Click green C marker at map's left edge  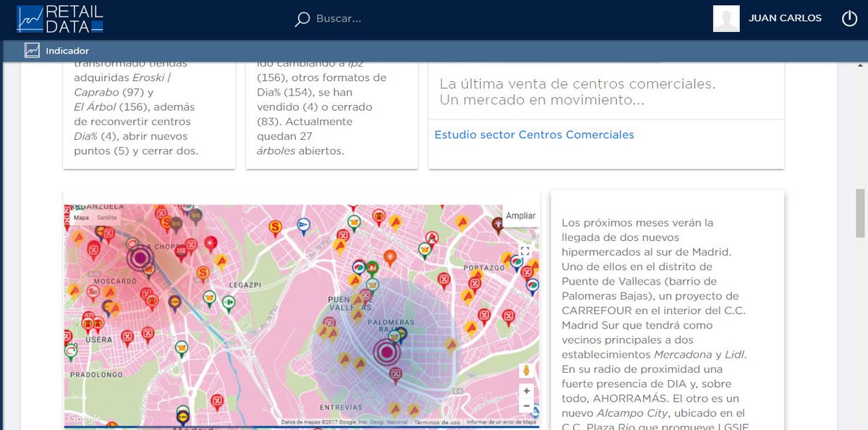71,352
